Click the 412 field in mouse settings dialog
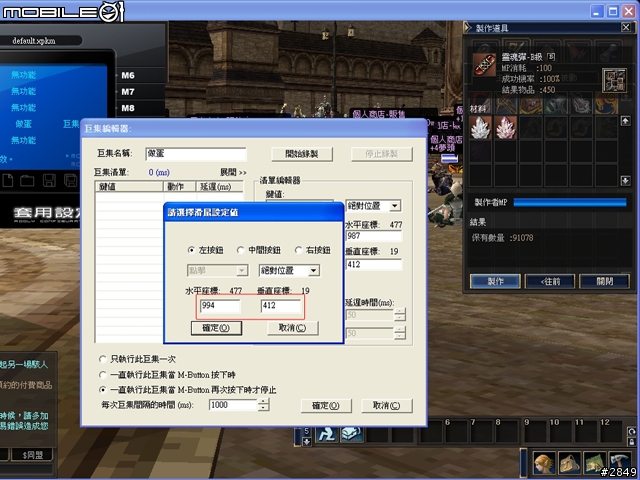Image resolution: width=640 pixels, height=480 pixels. pos(281,306)
